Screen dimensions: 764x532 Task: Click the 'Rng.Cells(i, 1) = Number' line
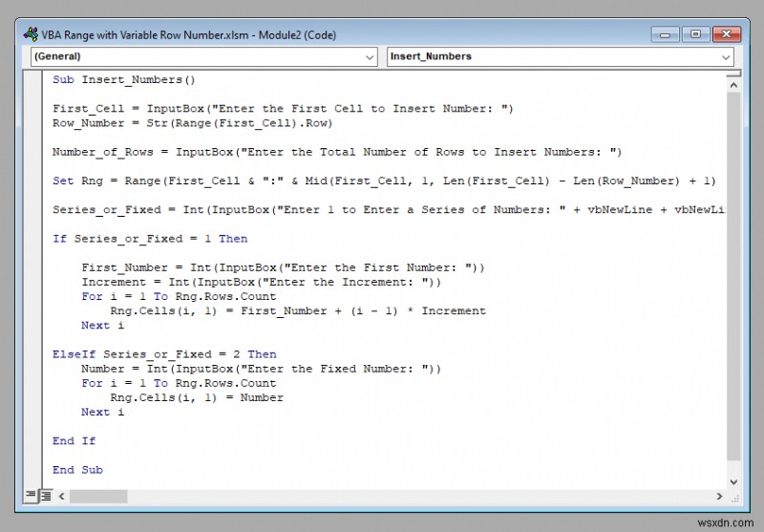point(197,397)
